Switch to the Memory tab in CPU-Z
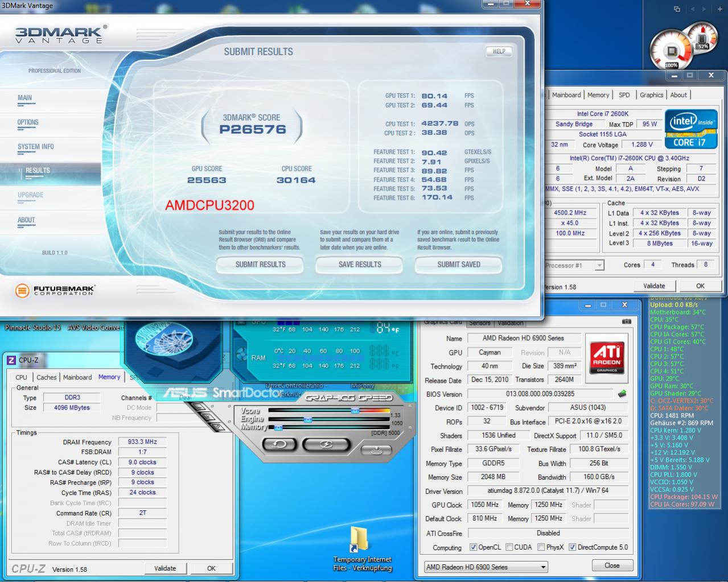This screenshot has height=582, width=728. pyautogui.click(x=109, y=377)
